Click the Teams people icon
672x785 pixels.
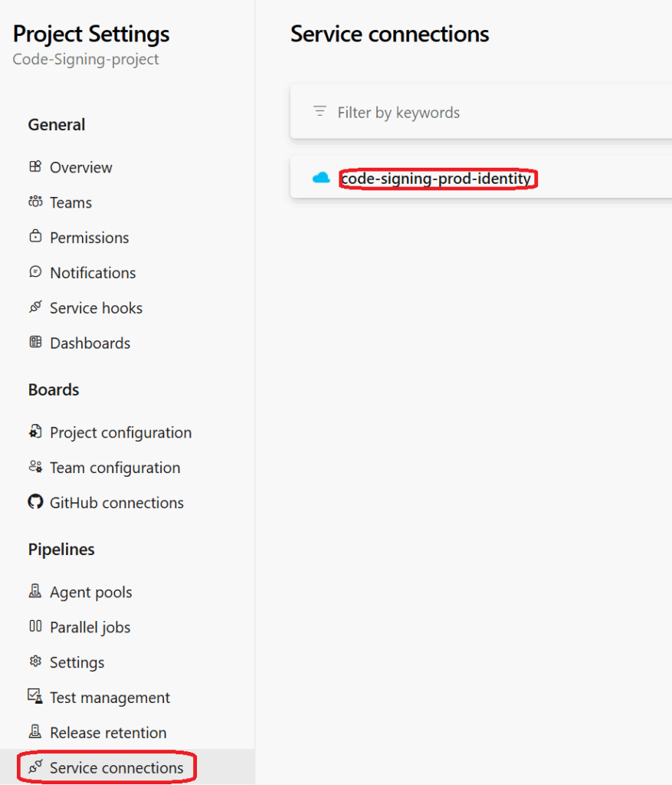[35, 202]
